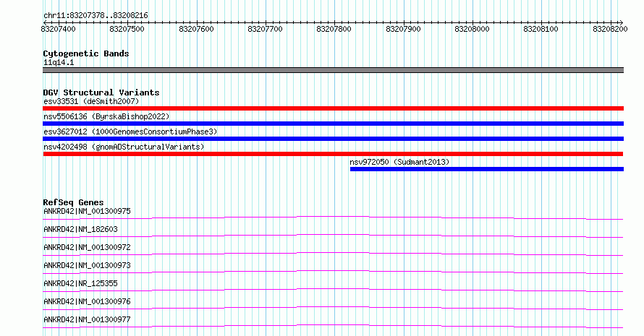
Task: Click ruler position 83207700
Action: [266, 29]
